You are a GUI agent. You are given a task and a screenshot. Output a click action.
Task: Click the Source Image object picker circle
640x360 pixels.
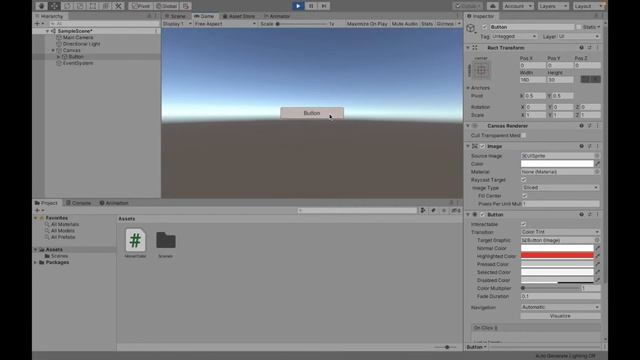[597, 156]
